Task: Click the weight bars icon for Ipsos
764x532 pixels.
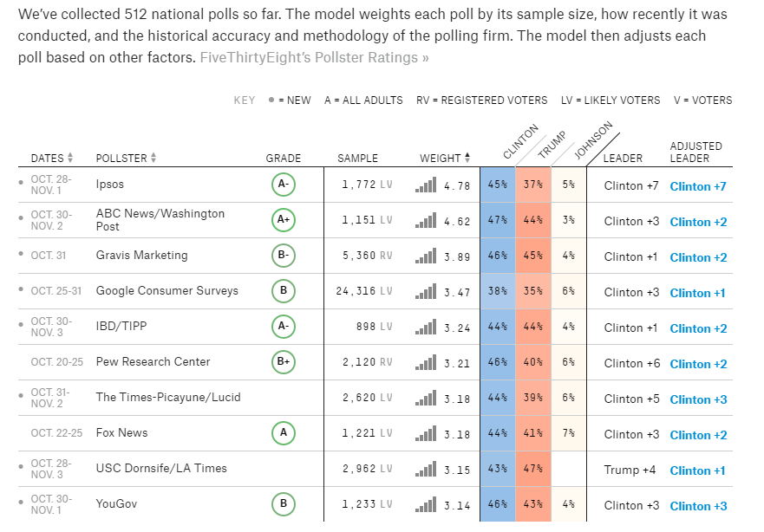Action: (426, 185)
